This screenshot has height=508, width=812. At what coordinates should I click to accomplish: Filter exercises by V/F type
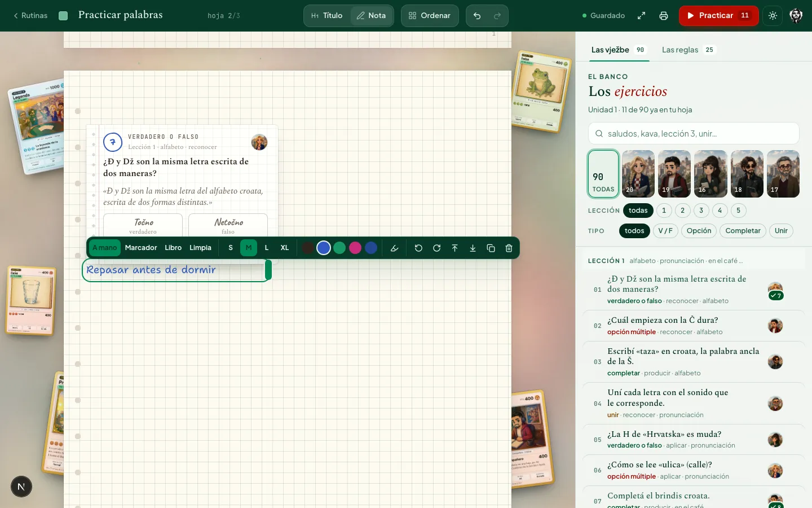tap(665, 231)
